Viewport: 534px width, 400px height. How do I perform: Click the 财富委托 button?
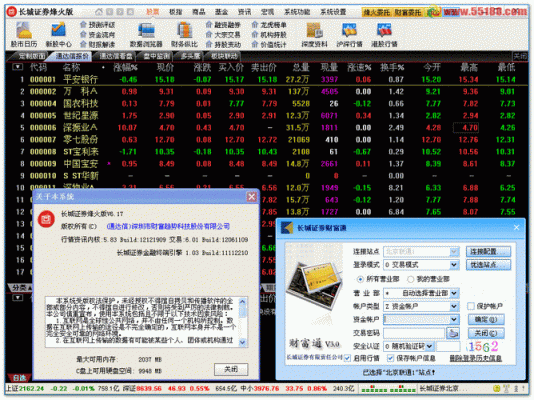(407, 13)
